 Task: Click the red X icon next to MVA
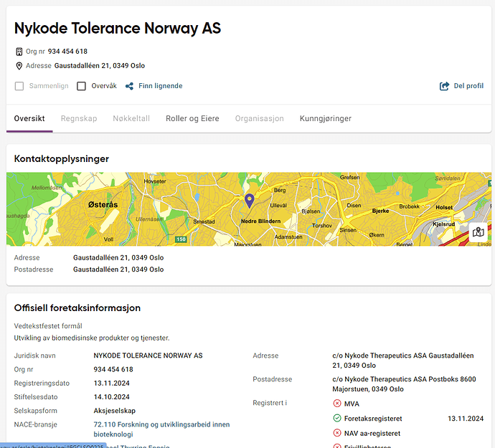[337, 403]
